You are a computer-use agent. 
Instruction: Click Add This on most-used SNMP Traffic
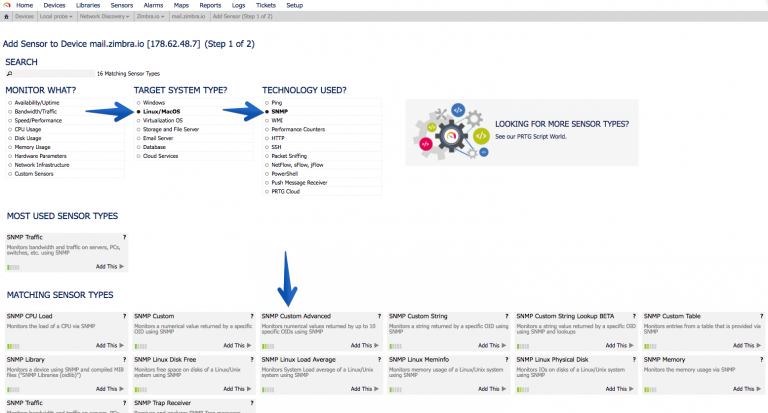click(110, 267)
